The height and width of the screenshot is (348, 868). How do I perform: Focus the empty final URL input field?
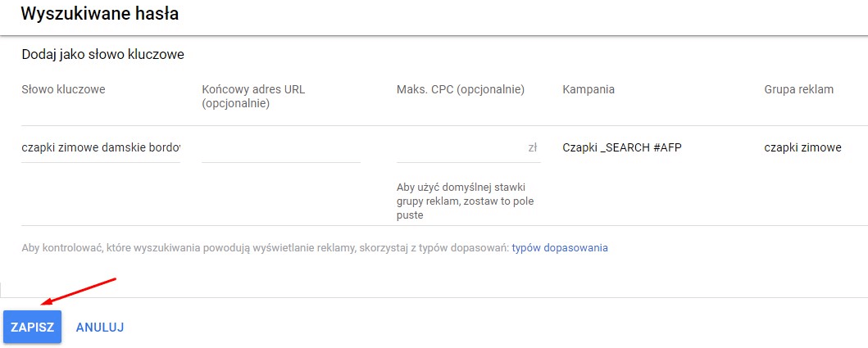(280, 148)
